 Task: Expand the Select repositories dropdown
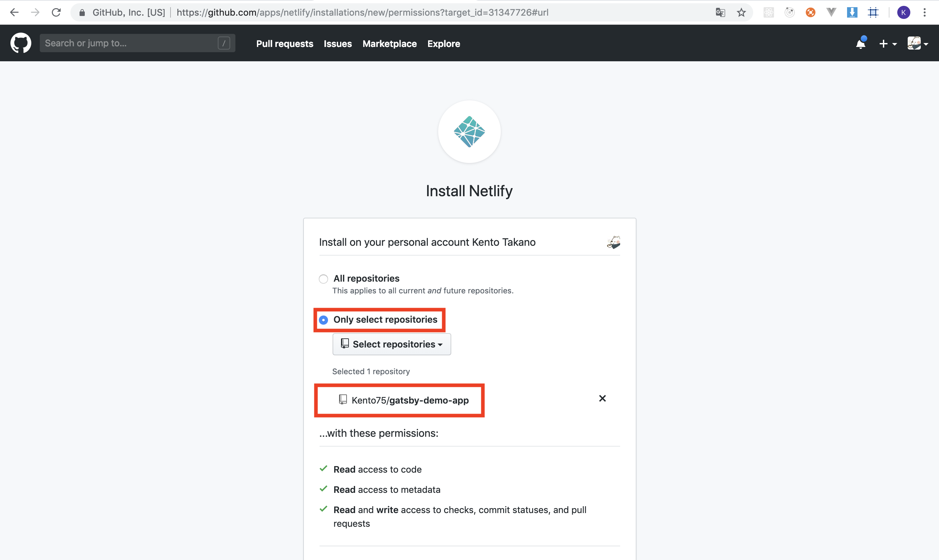(391, 344)
